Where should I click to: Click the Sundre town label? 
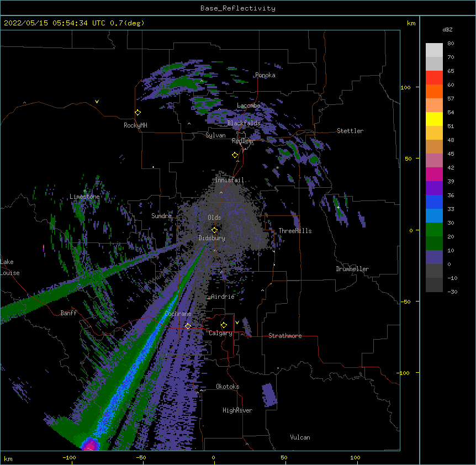point(161,216)
